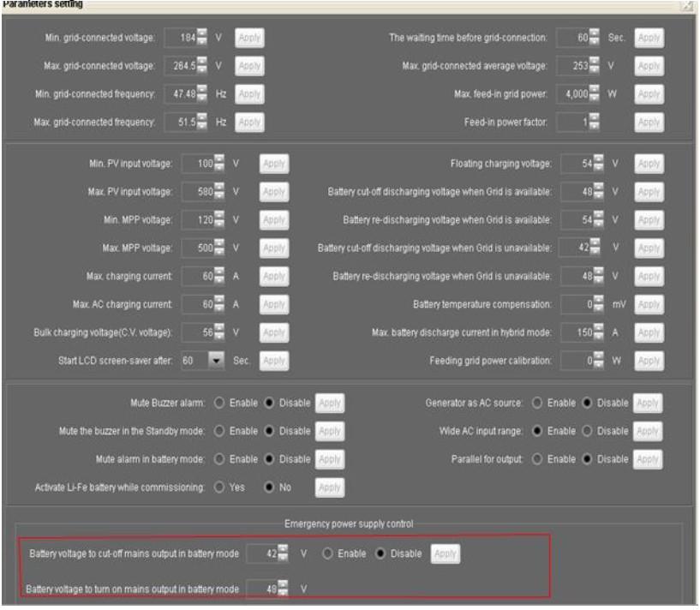This screenshot has height=610, width=700.
Task: Enable battery voltage cut-off mains output
Action: 327,553
